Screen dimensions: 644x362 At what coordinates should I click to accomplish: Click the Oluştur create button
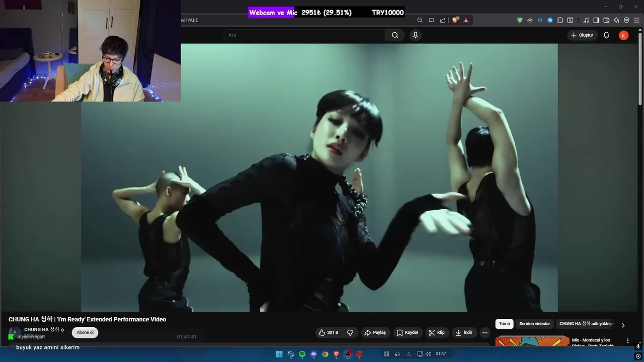point(582,35)
